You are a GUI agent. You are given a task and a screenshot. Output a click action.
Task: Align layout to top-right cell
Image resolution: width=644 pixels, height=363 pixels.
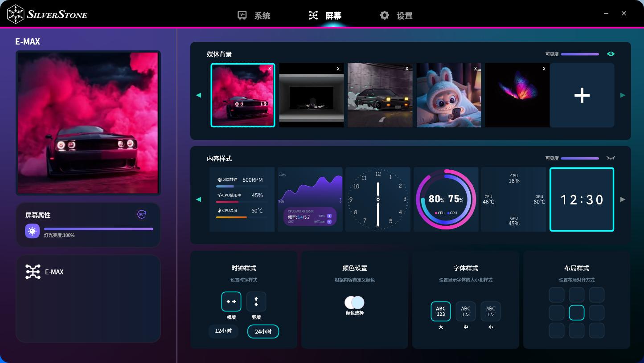pos(597,295)
